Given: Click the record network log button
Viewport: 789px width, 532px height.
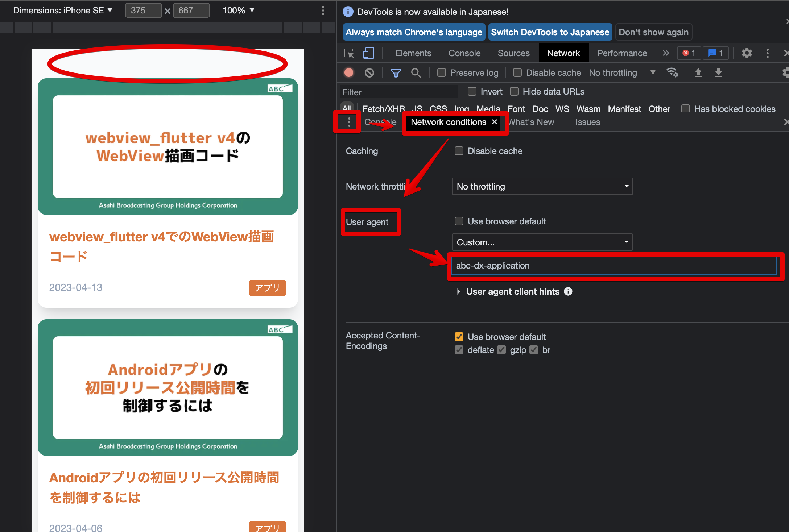Looking at the screenshot, I should 349,73.
